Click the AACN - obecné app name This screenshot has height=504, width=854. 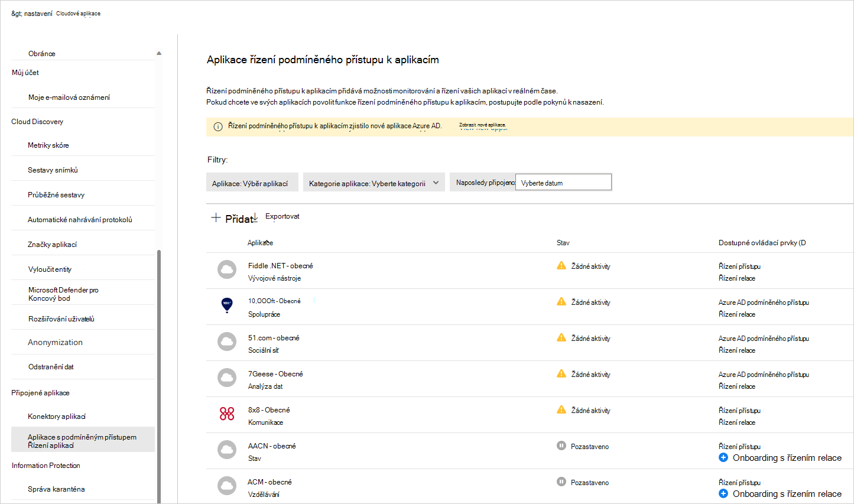click(272, 446)
